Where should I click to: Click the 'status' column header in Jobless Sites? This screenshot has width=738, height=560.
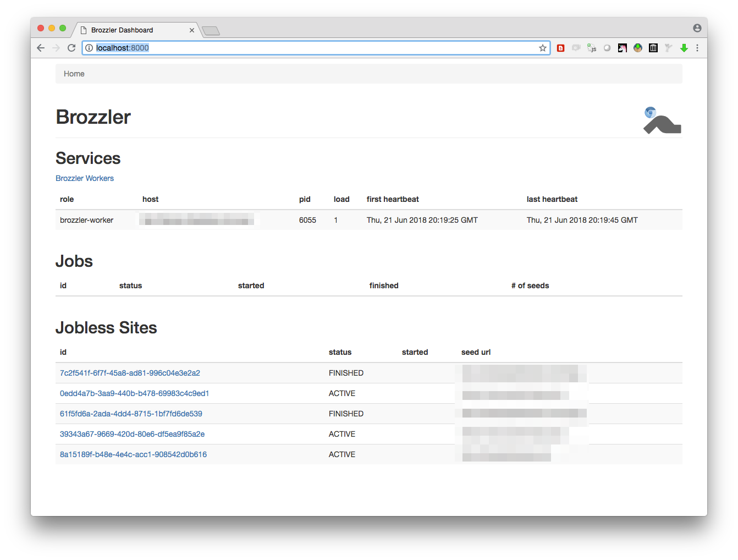[340, 352]
